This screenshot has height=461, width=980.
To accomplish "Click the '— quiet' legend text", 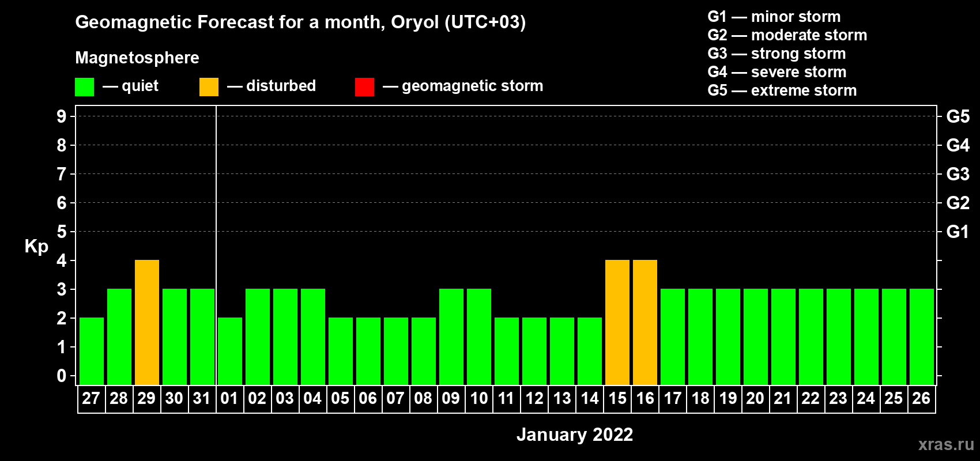I will (x=130, y=86).
